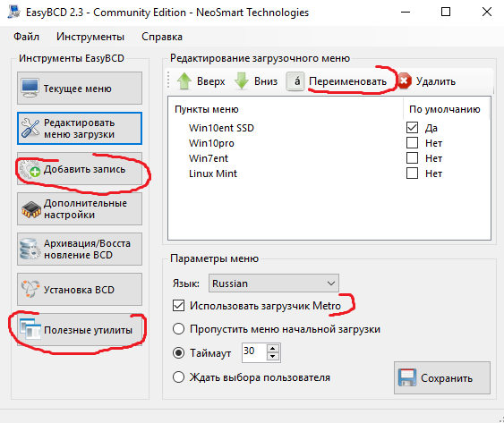Select skip boot menu radio option

[178, 329]
